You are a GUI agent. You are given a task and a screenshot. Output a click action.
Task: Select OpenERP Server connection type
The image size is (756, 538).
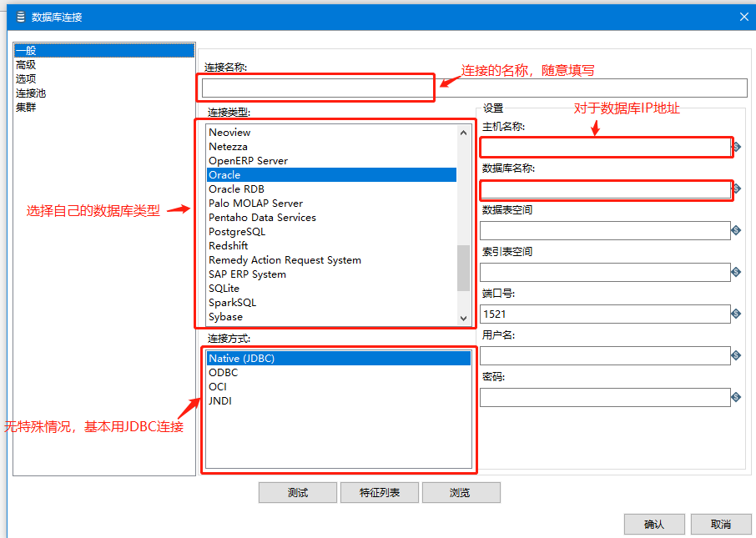pyautogui.click(x=332, y=160)
